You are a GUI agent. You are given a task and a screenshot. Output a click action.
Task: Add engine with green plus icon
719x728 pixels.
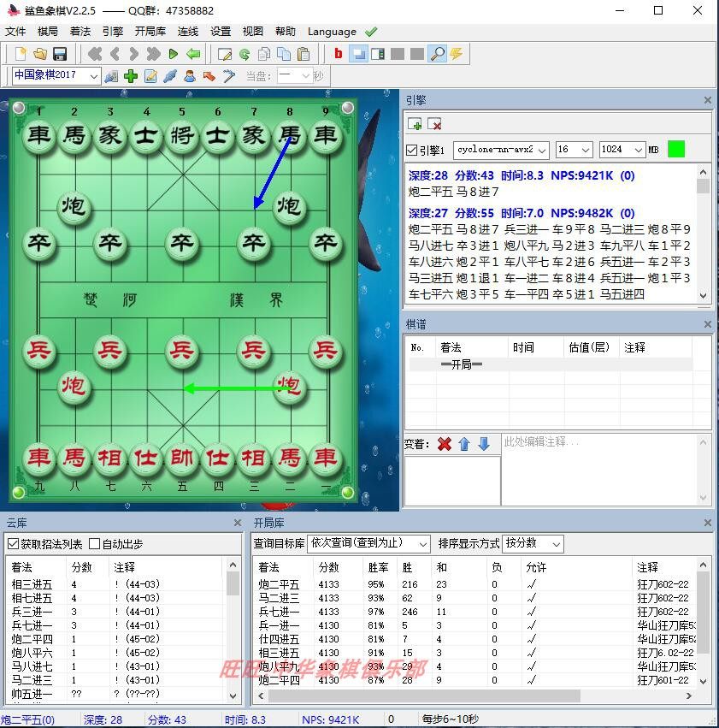click(415, 124)
